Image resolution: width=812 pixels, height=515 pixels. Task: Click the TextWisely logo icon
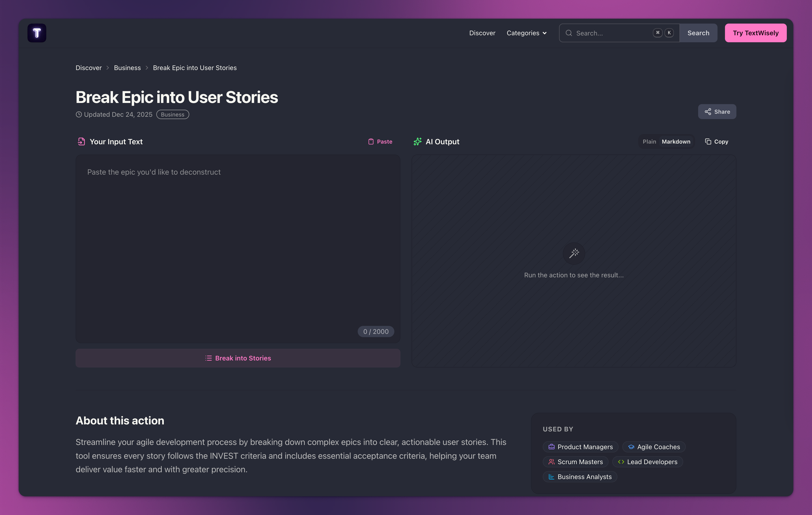37,33
